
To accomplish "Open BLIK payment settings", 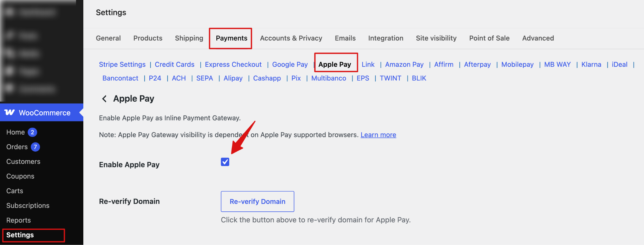I will coord(419,78).
